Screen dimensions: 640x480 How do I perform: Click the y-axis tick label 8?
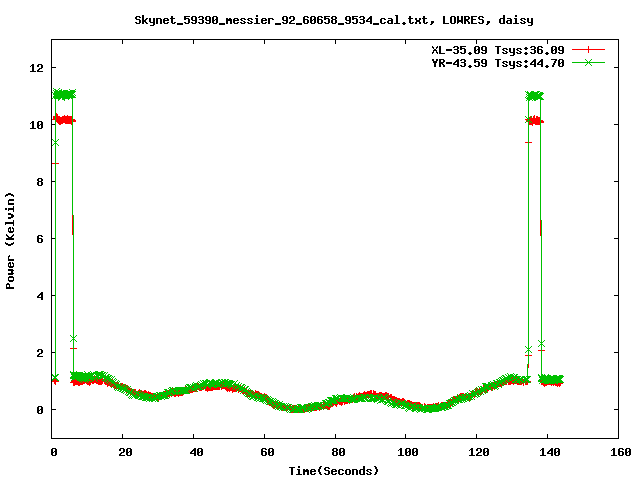[x=40, y=182]
